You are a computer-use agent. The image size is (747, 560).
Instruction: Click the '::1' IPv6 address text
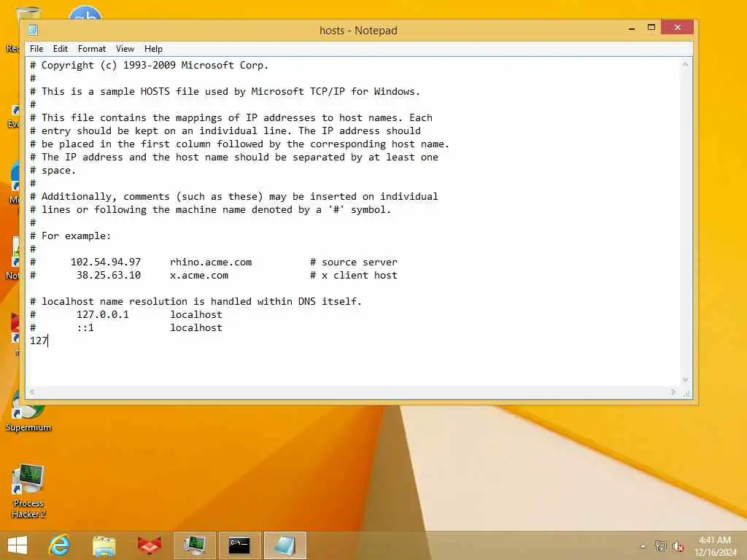85,327
